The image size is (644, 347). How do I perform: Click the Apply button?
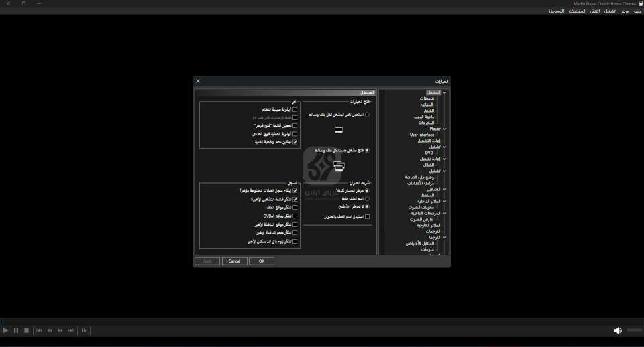207,261
